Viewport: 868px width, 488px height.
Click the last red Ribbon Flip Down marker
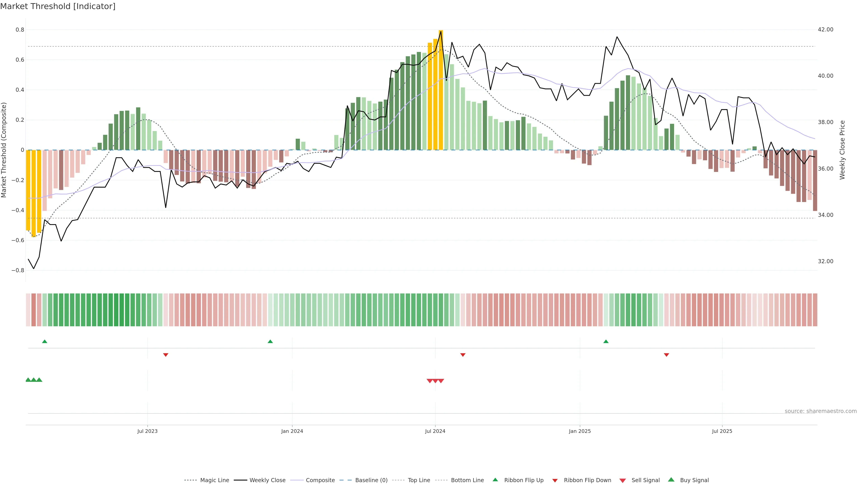point(666,355)
